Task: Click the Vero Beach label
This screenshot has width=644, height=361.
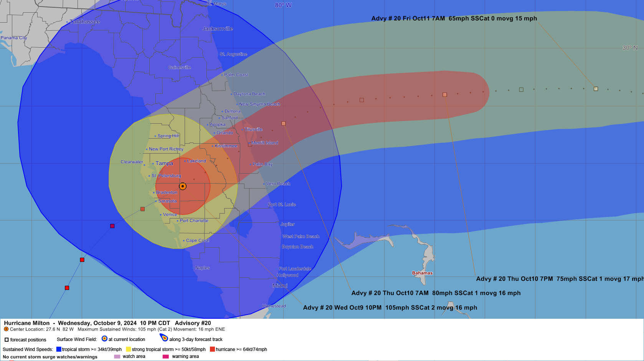Action: 278,184
